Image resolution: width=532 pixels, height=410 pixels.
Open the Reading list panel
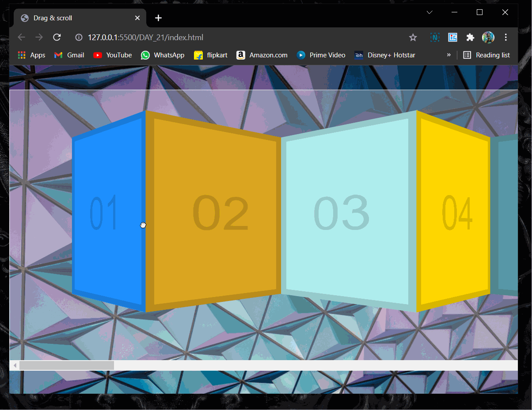pos(486,55)
